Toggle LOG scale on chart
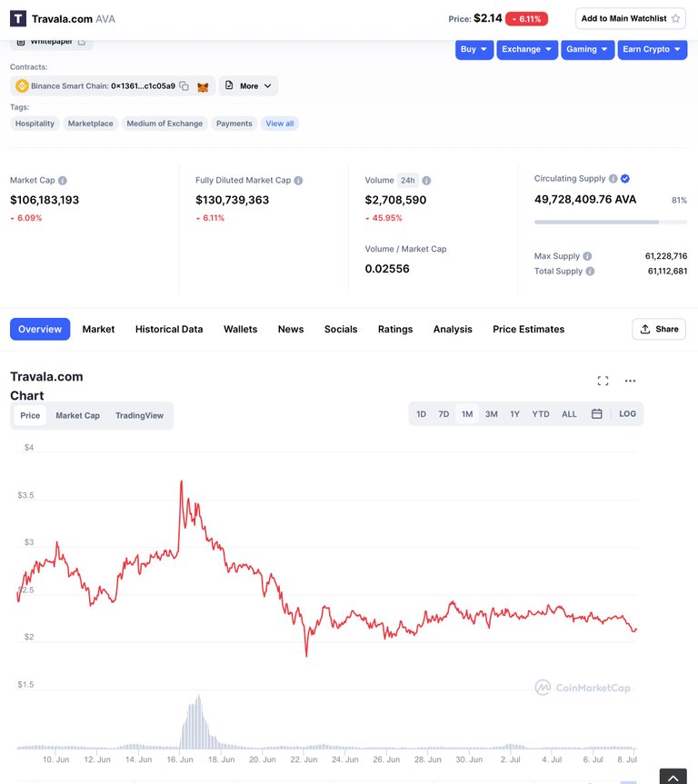The width and height of the screenshot is (698, 784). click(627, 414)
